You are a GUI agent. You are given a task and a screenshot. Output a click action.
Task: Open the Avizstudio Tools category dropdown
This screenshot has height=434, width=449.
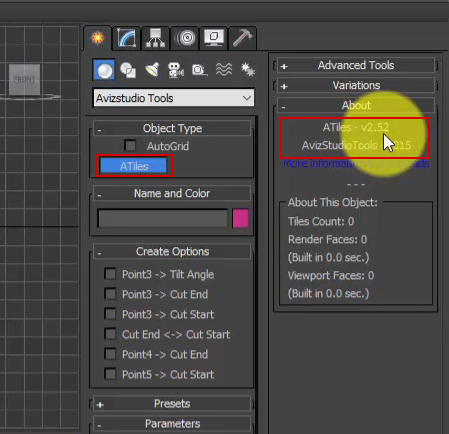pos(174,98)
